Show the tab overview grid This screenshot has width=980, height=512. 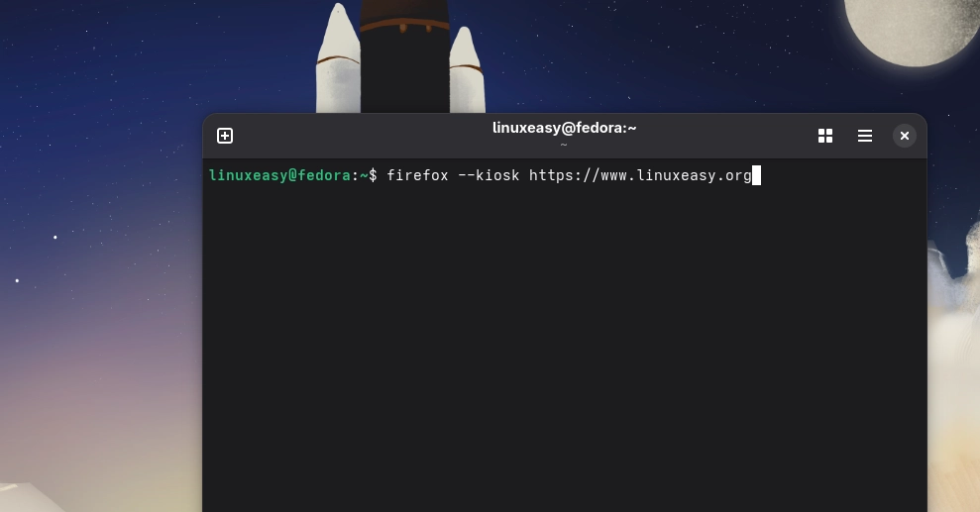click(x=824, y=136)
